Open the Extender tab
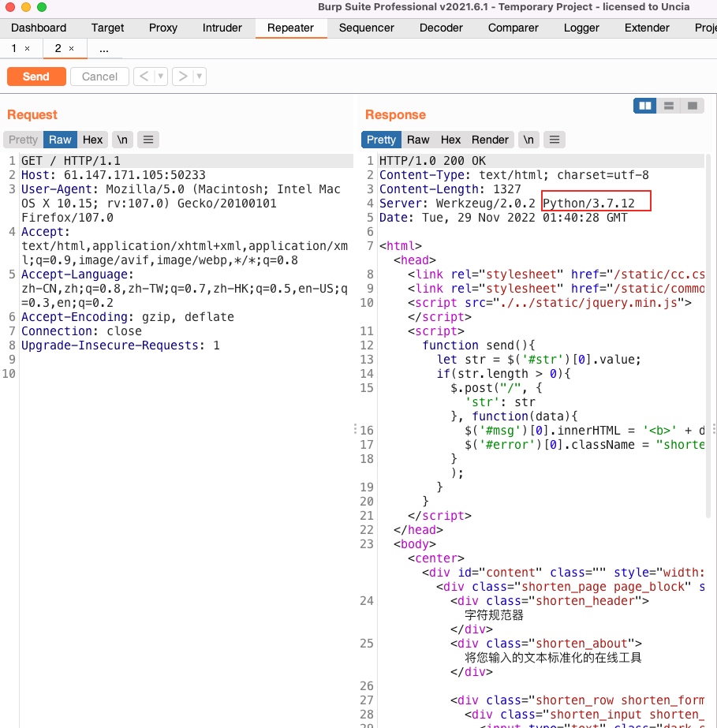Image resolution: width=717 pixels, height=728 pixels. 647,28
